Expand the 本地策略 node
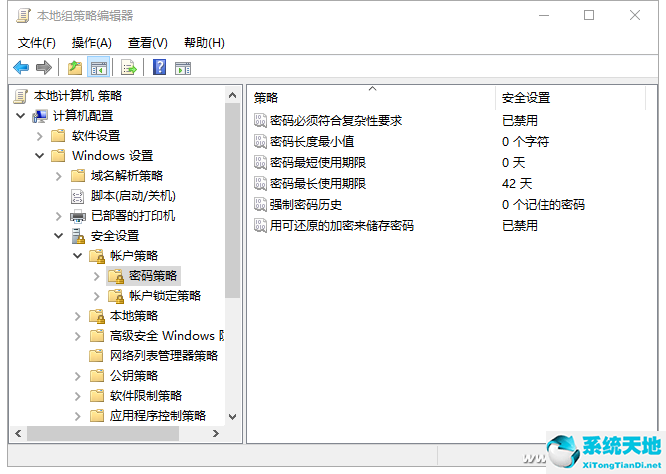 77,316
